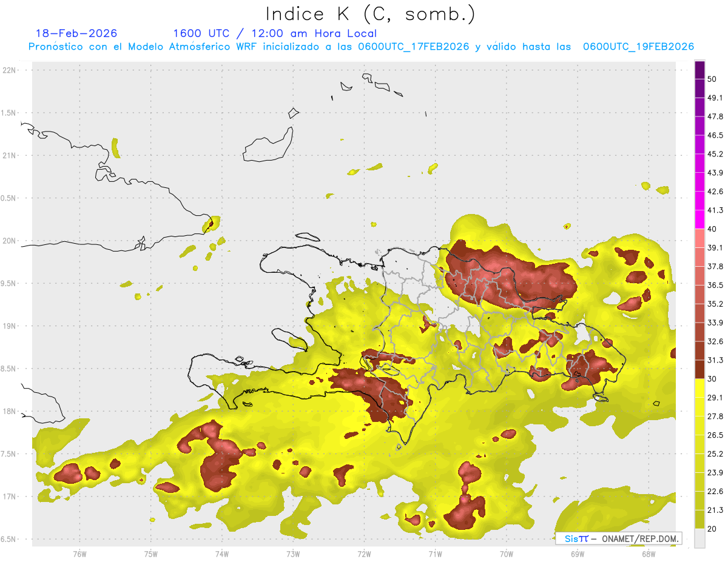Viewport: 728px width, 562px height.
Task: Click the '19N' latitude label
Action: 10,326
